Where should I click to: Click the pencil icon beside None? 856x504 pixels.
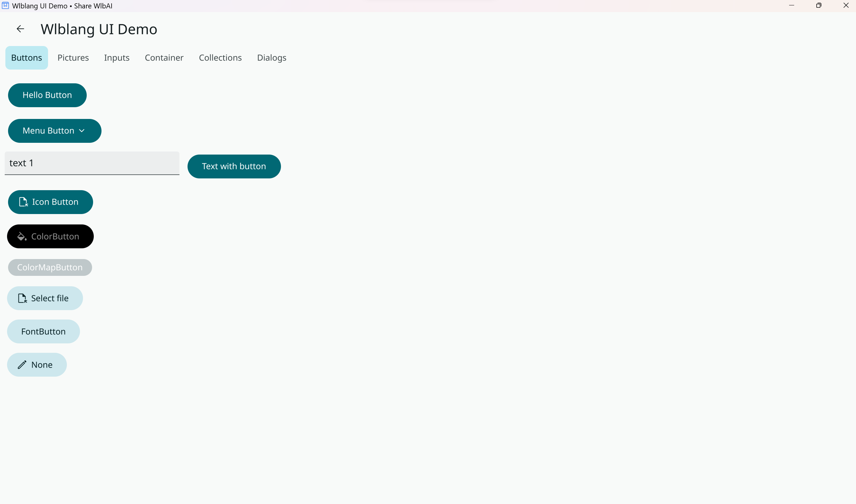tap(22, 365)
